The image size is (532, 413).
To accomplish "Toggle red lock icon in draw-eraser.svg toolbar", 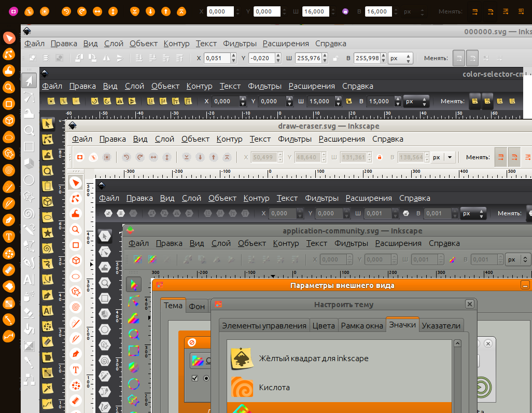I will [x=380, y=157].
